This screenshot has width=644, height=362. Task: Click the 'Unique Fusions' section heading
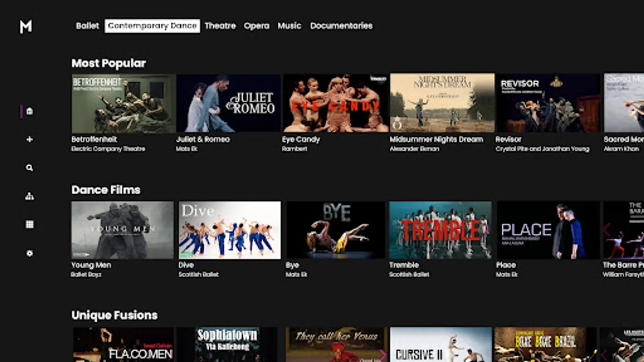tap(114, 315)
